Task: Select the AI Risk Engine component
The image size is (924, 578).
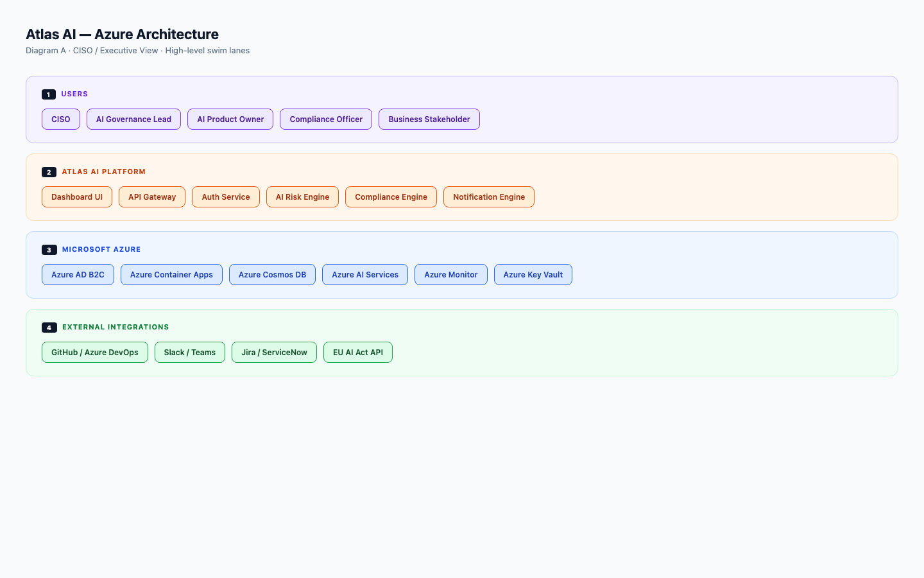Action: click(302, 197)
